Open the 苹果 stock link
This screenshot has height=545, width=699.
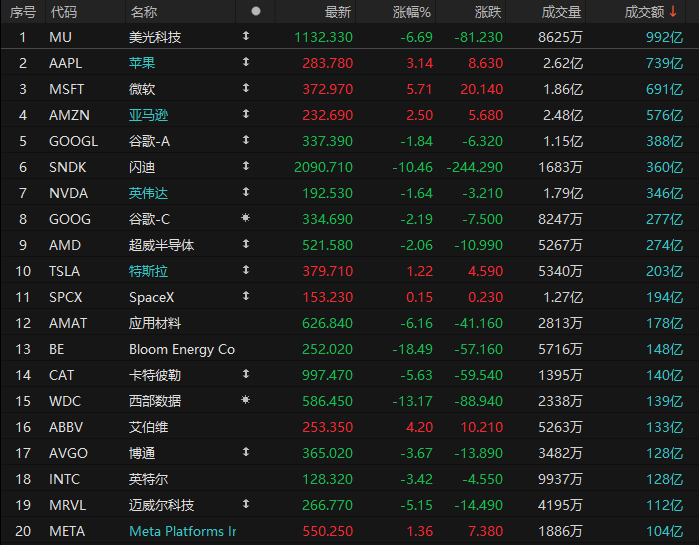click(142, 63)
